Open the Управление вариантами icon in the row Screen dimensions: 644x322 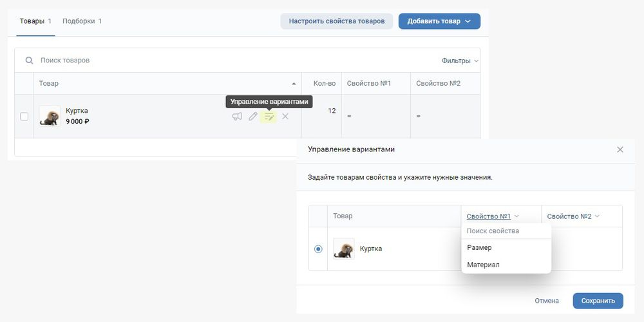(269, 117)
